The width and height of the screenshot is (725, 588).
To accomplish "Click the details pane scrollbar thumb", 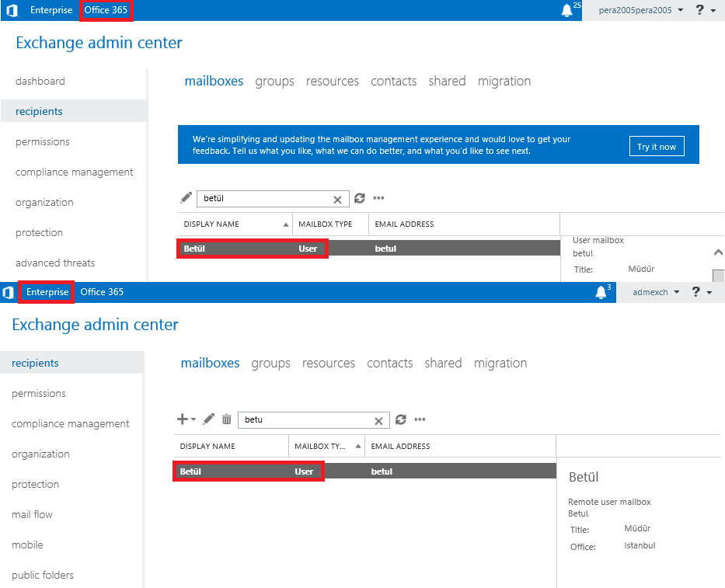I will pyautogui.click(x=718, y=275).
